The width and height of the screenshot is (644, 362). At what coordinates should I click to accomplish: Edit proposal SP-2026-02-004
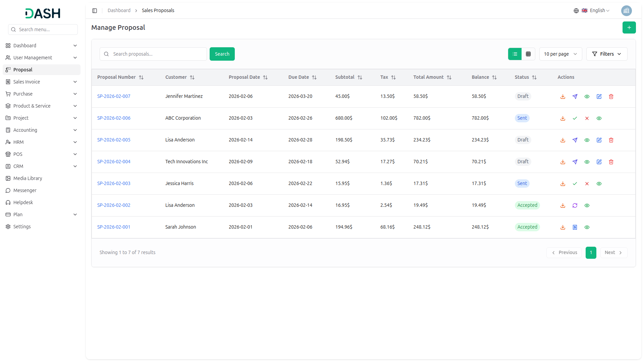[599, 162]
